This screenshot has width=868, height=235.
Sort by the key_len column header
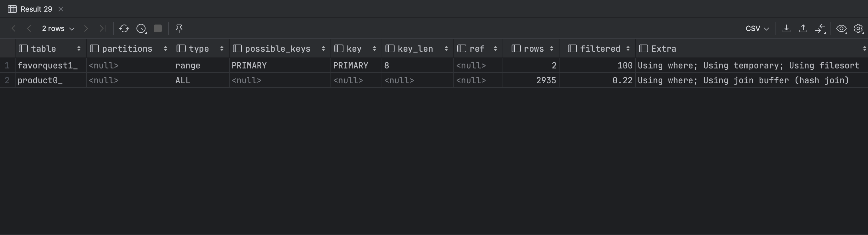418,49
